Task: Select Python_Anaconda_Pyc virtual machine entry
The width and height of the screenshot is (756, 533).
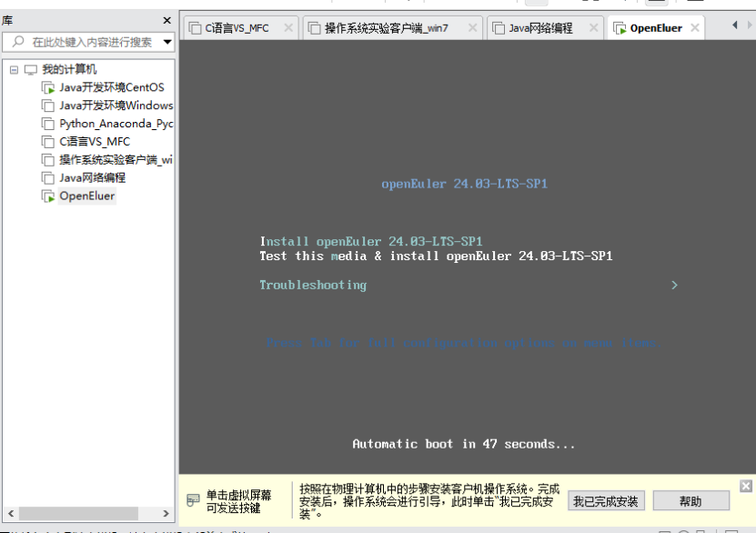Action: tap(116, 124)
